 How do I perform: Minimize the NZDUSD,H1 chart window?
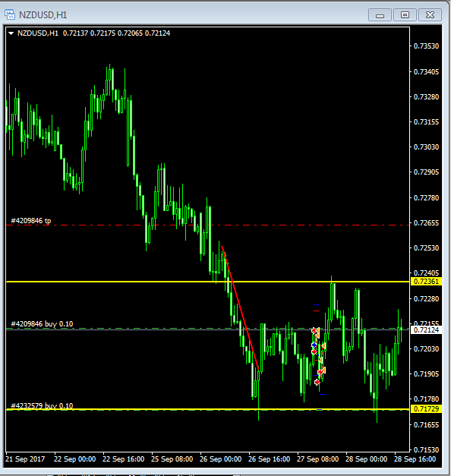pyautogui.click(x=380, y=15)
